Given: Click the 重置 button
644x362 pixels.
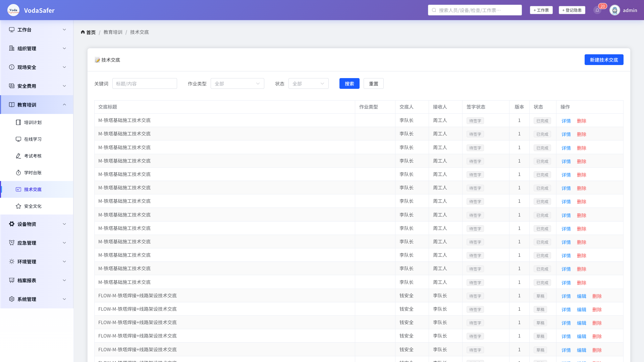Looking at the screenshot, I should pyautogui.click(x=374, y=83).
